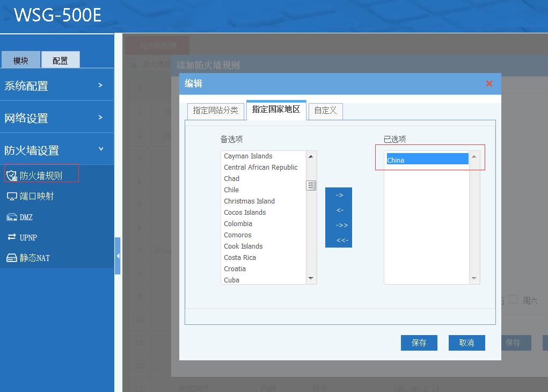
Task: Collapse the left sidebar panel handle
Action: coord(118,256)
